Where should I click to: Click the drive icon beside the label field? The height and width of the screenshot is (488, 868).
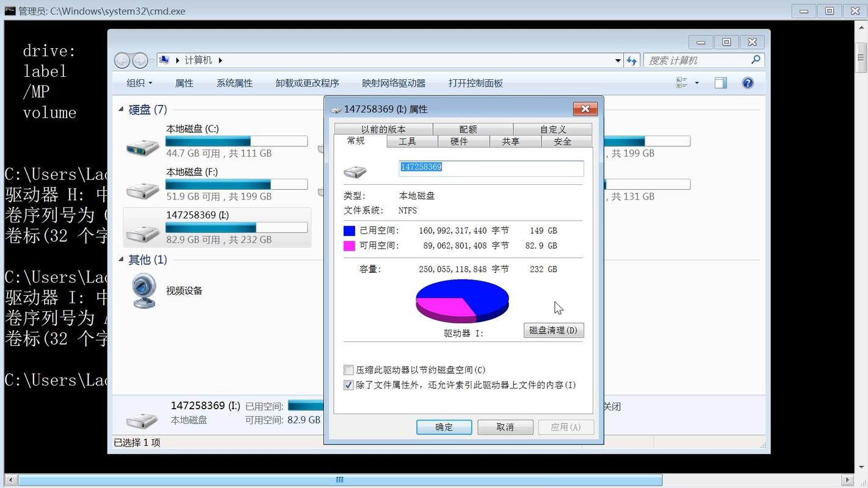pyautogui.click(x=355, y=171)
